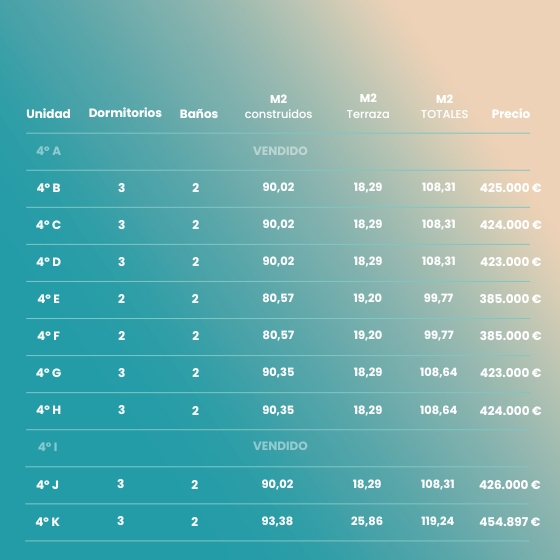
Task: Click the M2 TOTALES column header
Action: (444, 106)
